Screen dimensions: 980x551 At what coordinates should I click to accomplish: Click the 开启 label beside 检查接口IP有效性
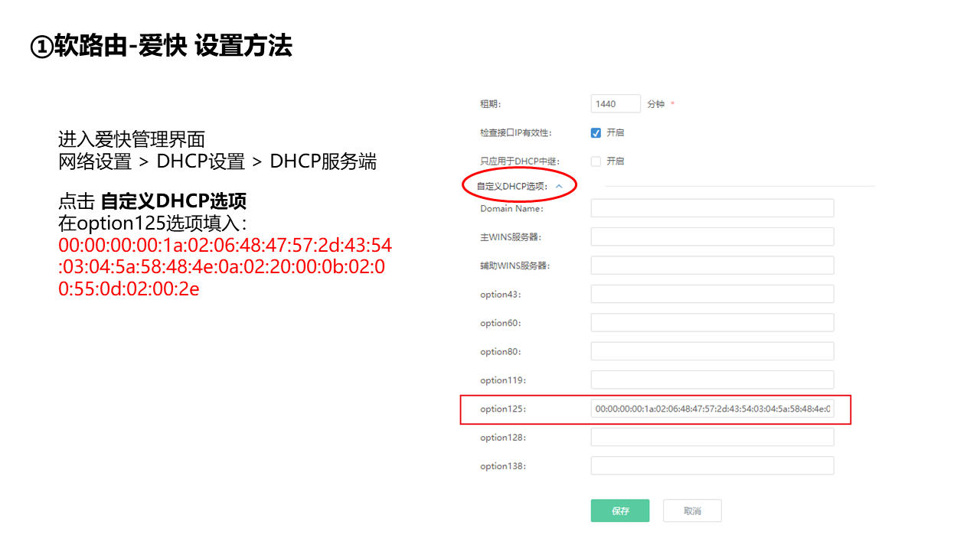coord(616,132)
